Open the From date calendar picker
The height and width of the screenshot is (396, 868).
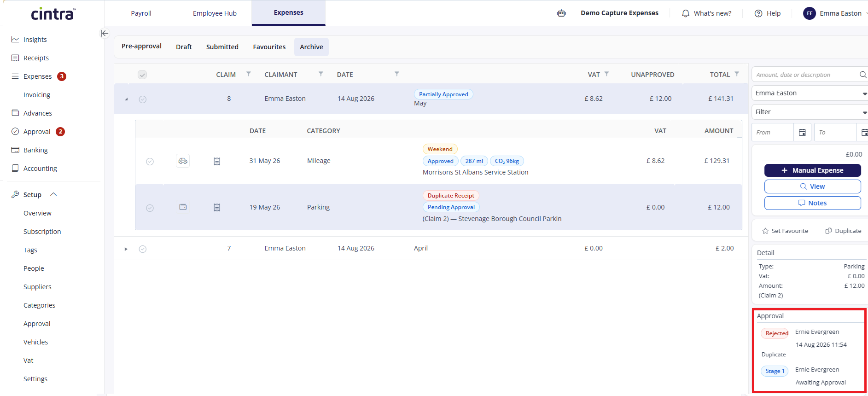[x=802, y=133]
